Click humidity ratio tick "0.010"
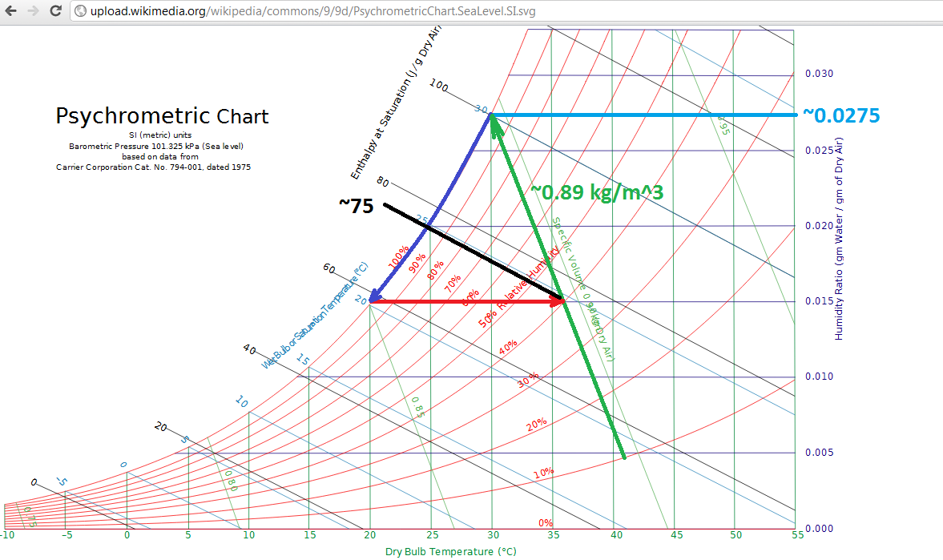The image size is (943, 560). [x=819, y=377]
